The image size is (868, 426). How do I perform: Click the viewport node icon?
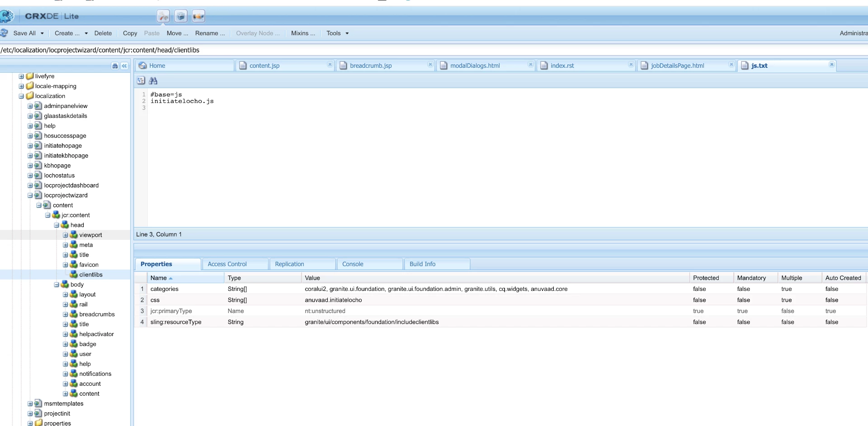point(74,235)
